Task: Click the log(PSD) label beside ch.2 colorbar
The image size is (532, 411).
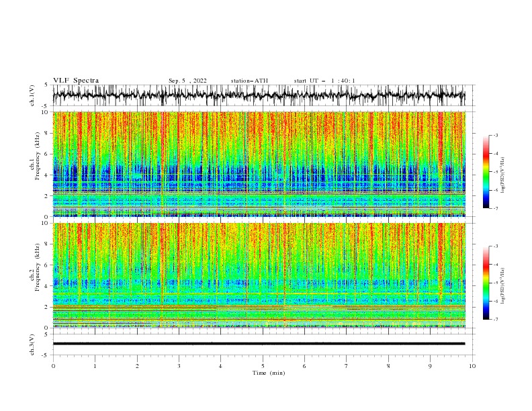Action: [502, 286]
